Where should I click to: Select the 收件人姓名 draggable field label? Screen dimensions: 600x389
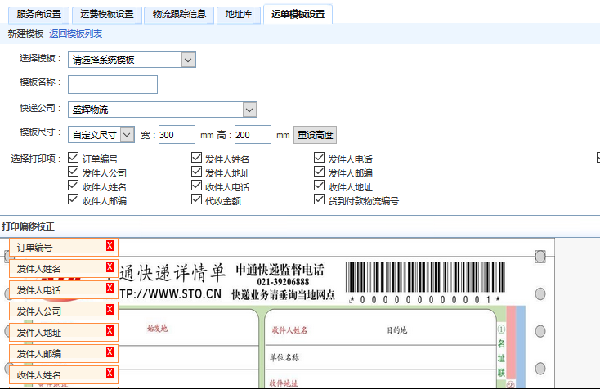click(x=39, y=375)
